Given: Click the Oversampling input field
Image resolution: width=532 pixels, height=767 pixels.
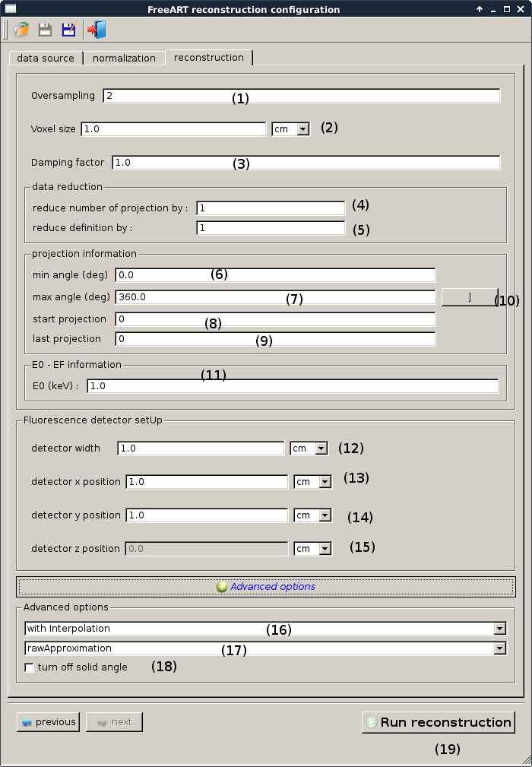Looking at the screenshot, I should coord(301,96).
